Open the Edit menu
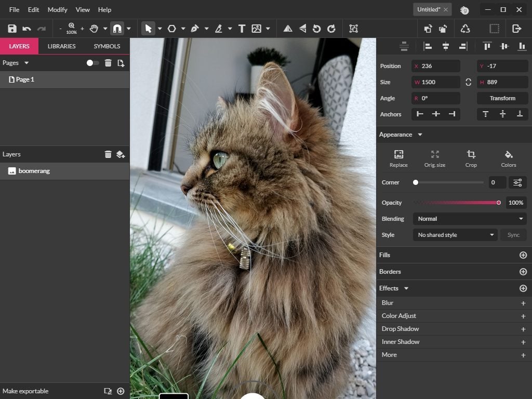Viewport: 532px width, 399px height. [33, 9]
